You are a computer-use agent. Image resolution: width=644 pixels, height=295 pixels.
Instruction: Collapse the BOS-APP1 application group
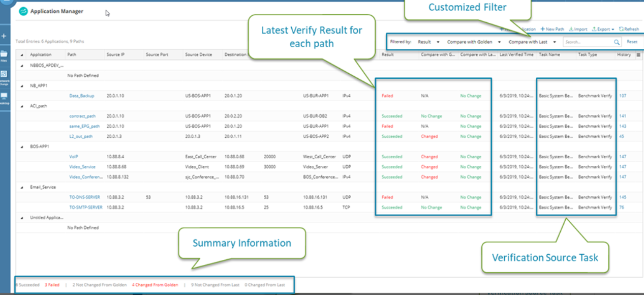(x=22, y=146)
